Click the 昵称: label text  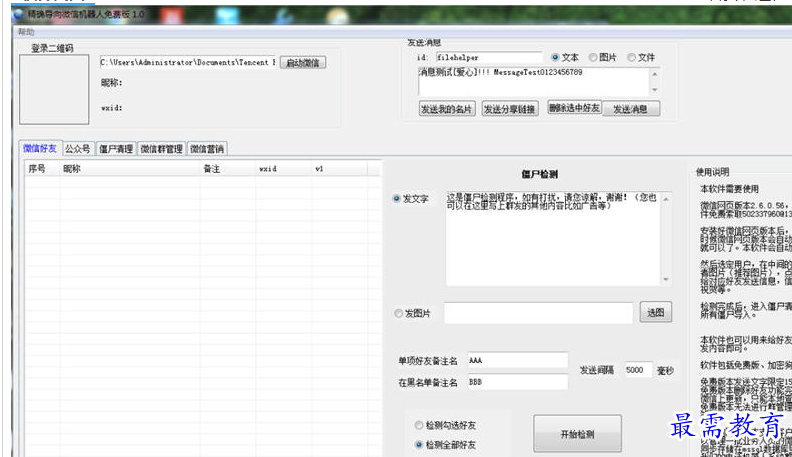[112, 83]
